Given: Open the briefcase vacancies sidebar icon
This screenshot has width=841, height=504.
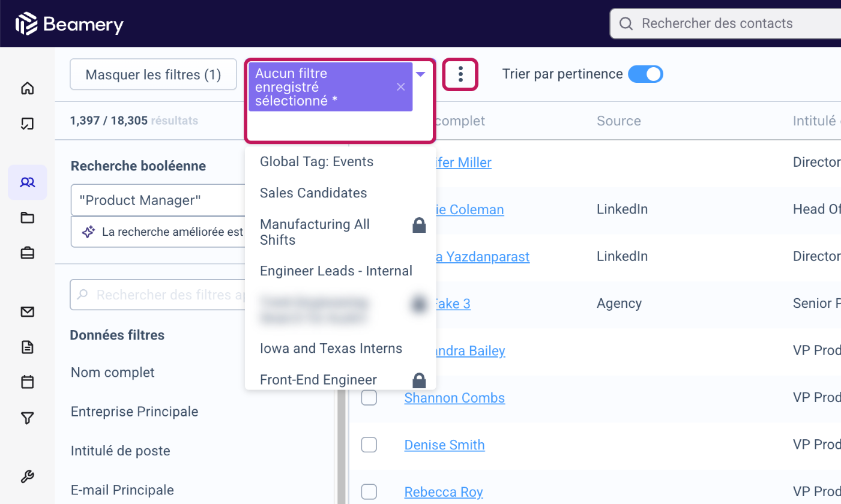Looking at the screenshot, I should (x=27, y=253).
